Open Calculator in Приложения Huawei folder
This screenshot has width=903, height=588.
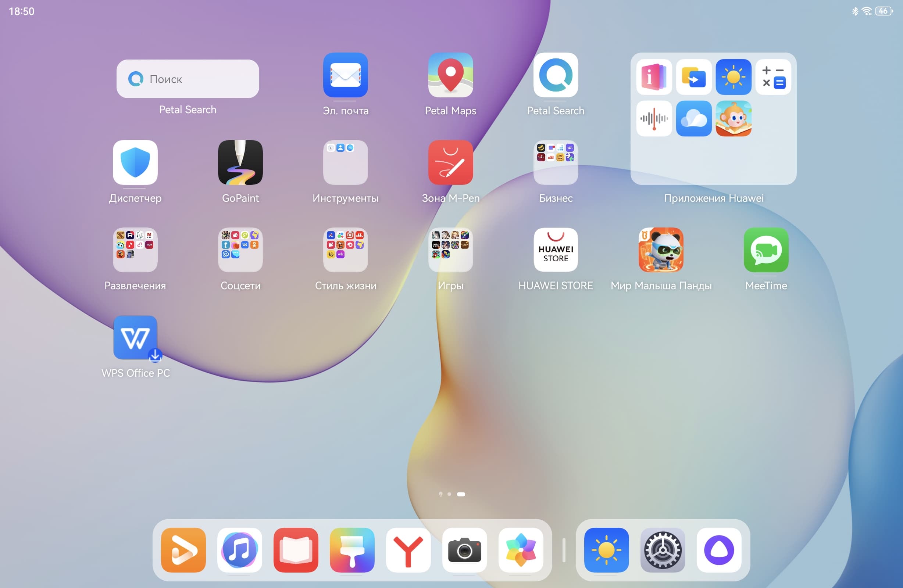[x=773, y=77]
